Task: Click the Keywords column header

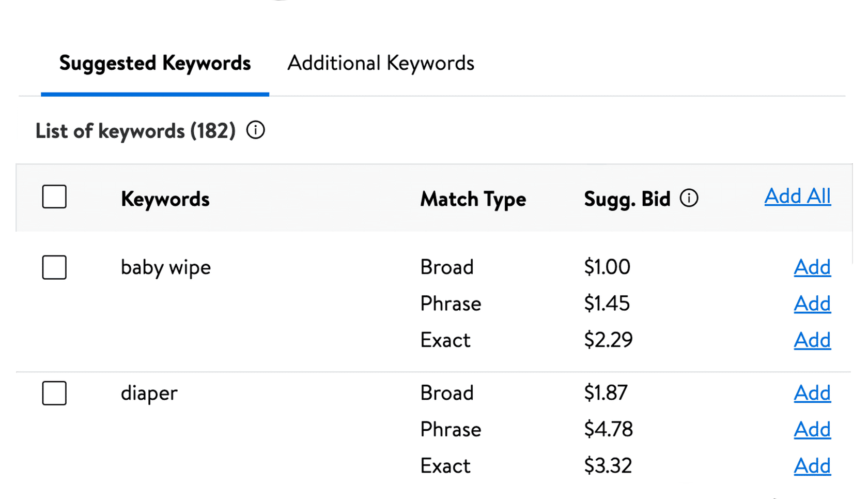Action: (165, 199)
